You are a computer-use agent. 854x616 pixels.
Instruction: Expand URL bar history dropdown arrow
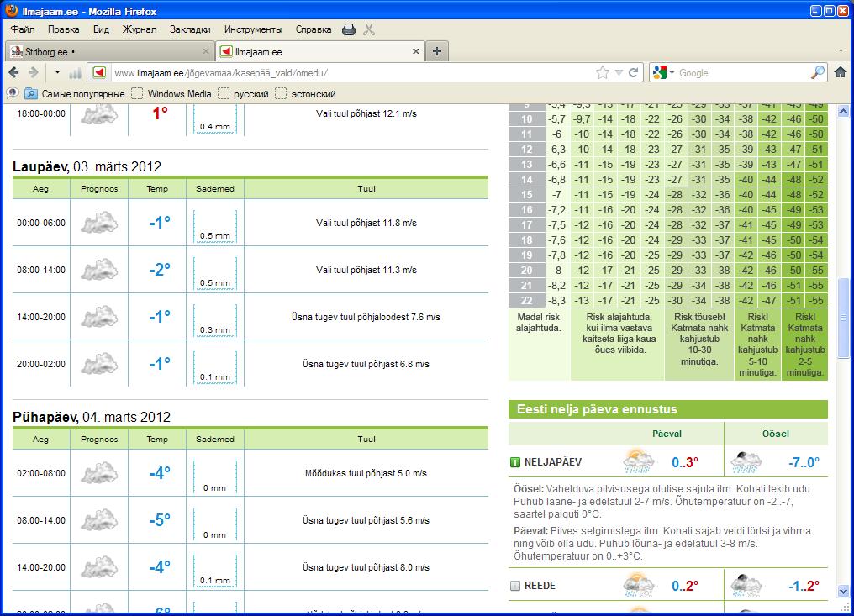point(619,73)
